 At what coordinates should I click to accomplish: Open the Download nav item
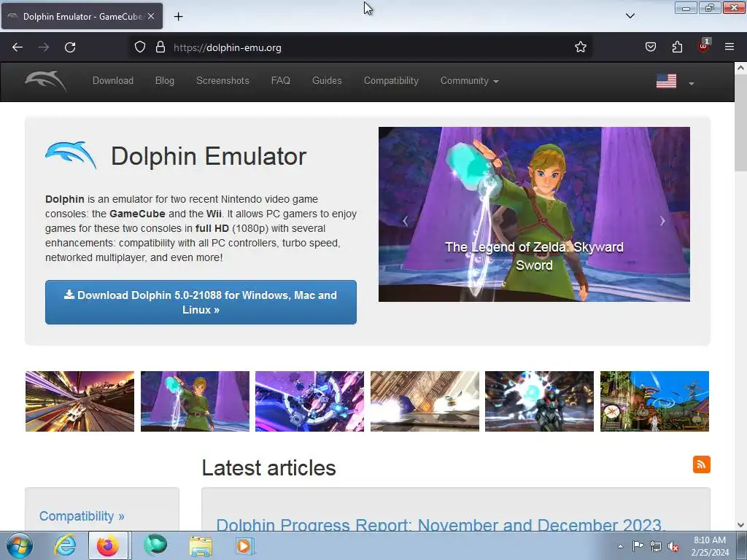tap(113, 80)
